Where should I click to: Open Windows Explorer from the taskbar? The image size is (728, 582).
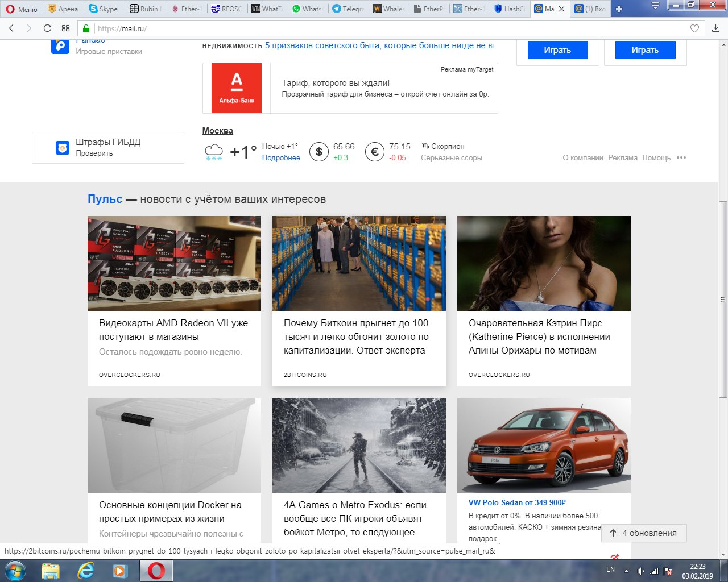coord(51,571)
